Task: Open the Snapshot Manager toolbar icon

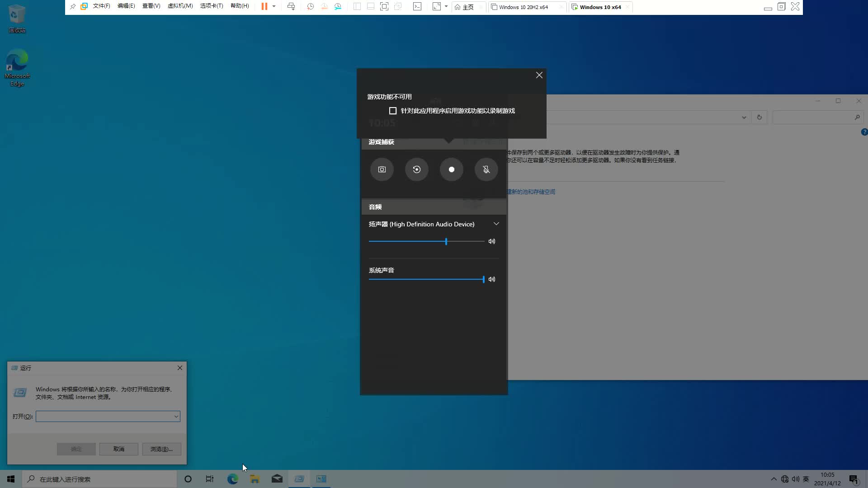Action: point(338,6)
